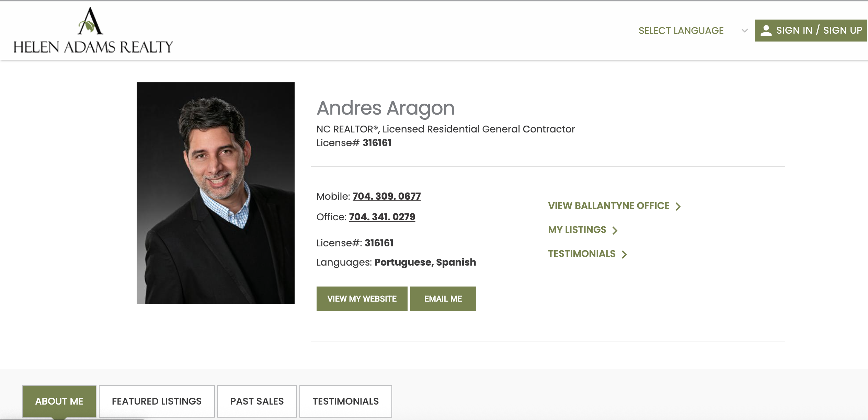Click the chevron next to View Ballantyne Office
868x420 pixels.
(x=678, y=206)
